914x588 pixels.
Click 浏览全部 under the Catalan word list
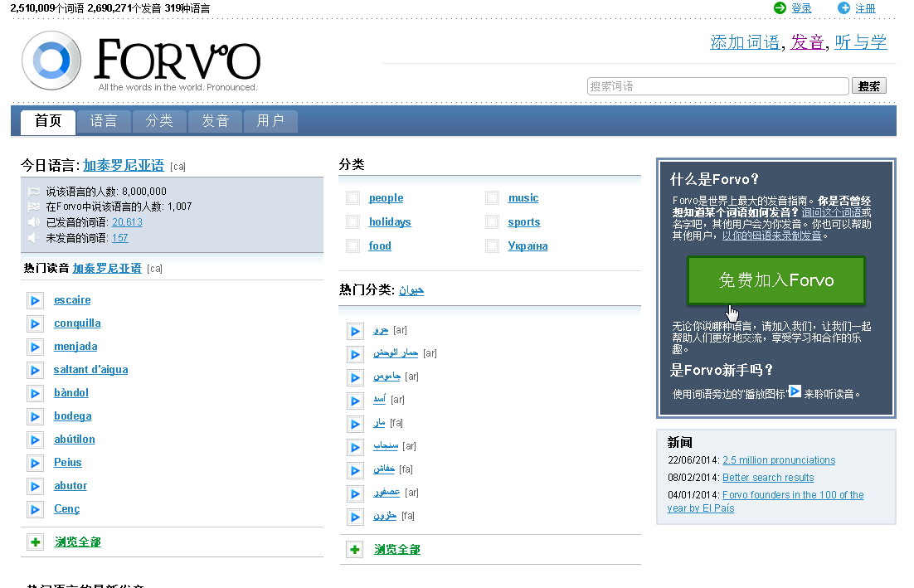(77, 542)
